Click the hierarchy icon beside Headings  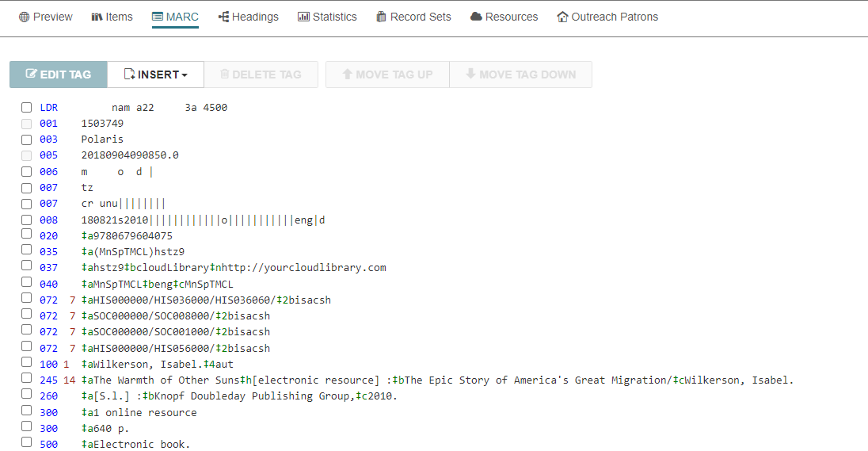pyautogui.click(x=223, y=17)
